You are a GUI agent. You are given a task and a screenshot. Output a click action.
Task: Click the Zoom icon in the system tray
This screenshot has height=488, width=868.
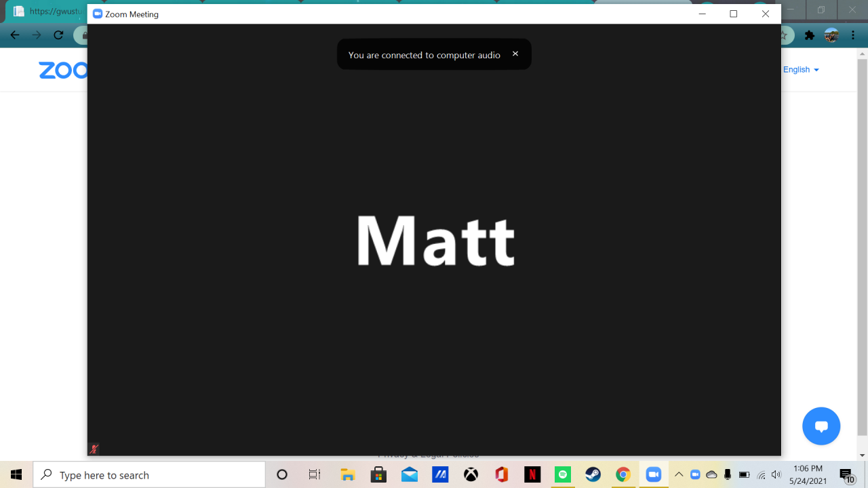(x=695, y=474)
